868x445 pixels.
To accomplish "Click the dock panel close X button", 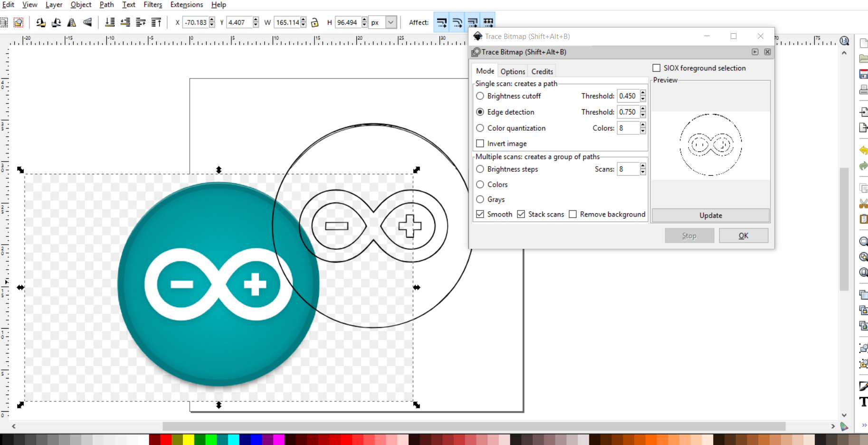I will point(767,52).
